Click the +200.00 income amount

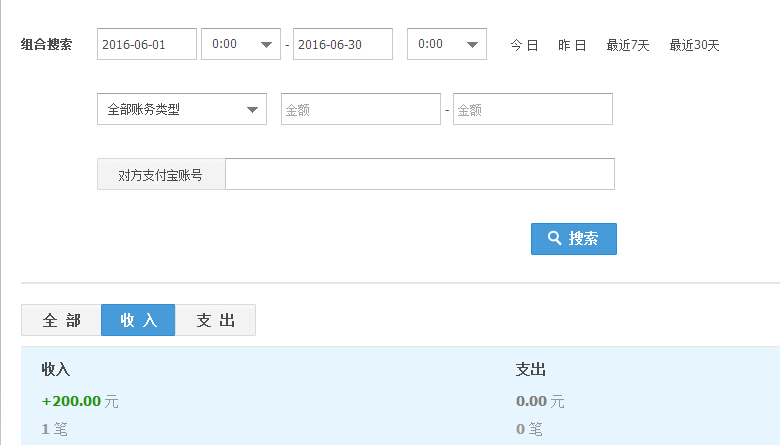[71, 401]
